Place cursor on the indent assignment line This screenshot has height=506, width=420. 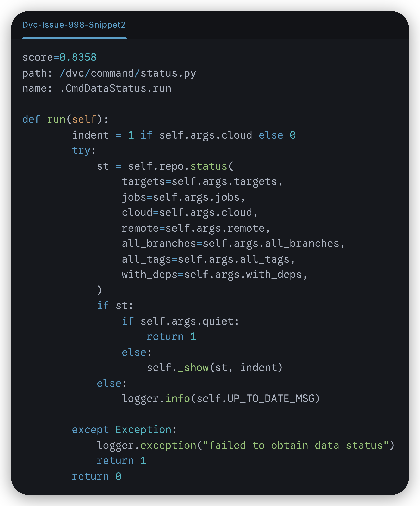[184, 135]
